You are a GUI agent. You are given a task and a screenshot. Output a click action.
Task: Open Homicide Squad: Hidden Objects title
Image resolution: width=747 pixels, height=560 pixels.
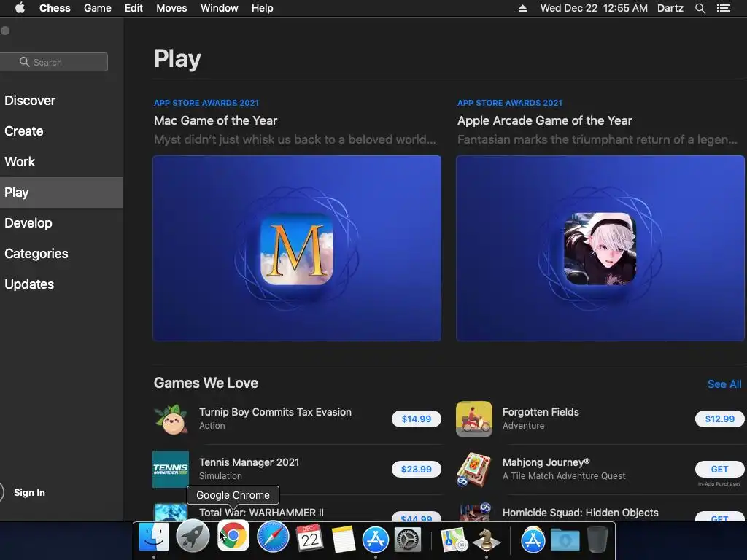[580, 513]
